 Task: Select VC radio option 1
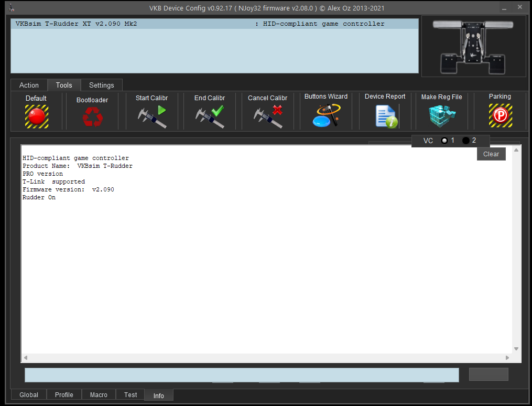pos(444,141)
